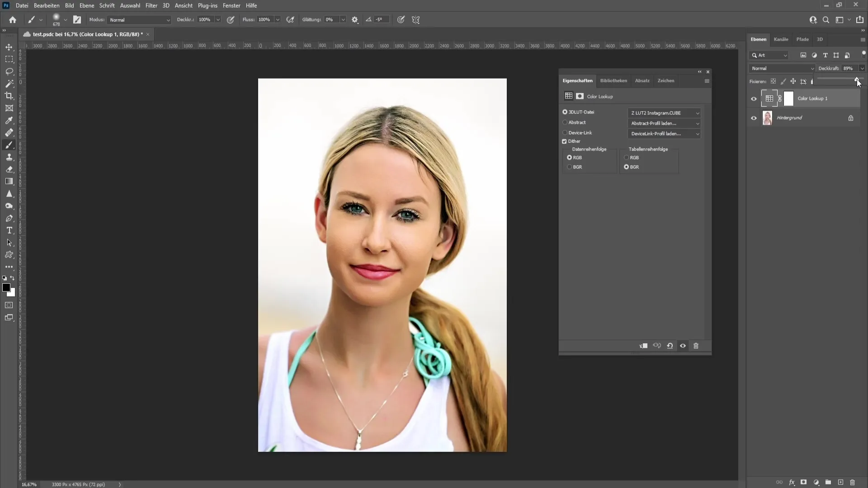Screen dimensions: 868x488
Task: Open brush preset picker arrow
Action: coord(66,20)
